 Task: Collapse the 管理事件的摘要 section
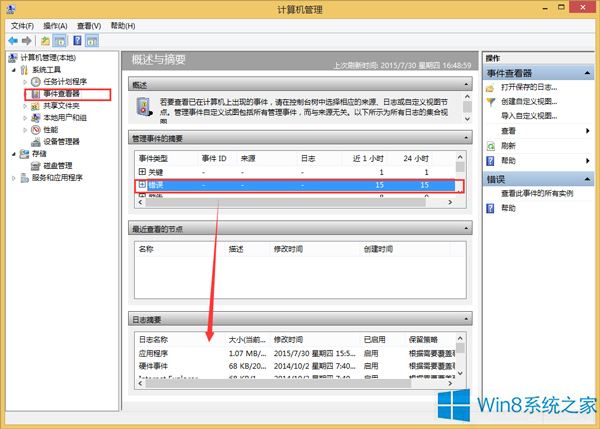tap(466, 138)
